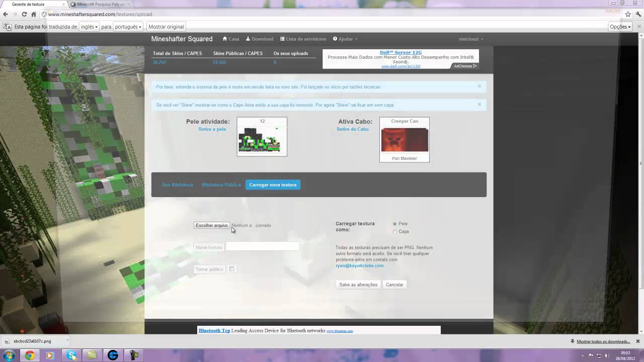
Task: Open the ebcbcd23a6107c.png downloaded file
Action: (x=33, y=341)
